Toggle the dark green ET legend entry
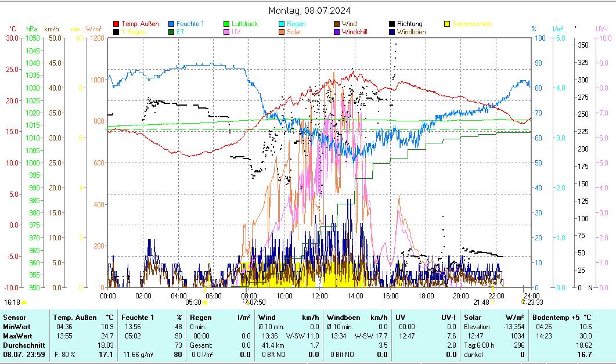This screenshot has width=616, height=364. [x=172, y=32]
